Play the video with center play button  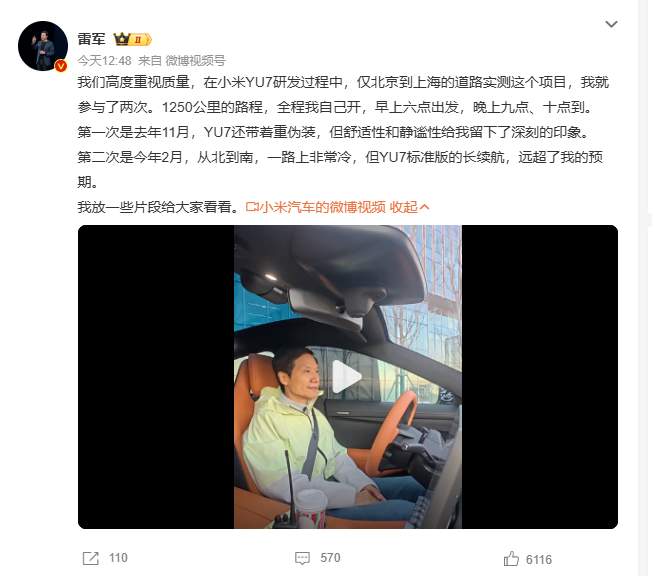(x=347, y=376)
